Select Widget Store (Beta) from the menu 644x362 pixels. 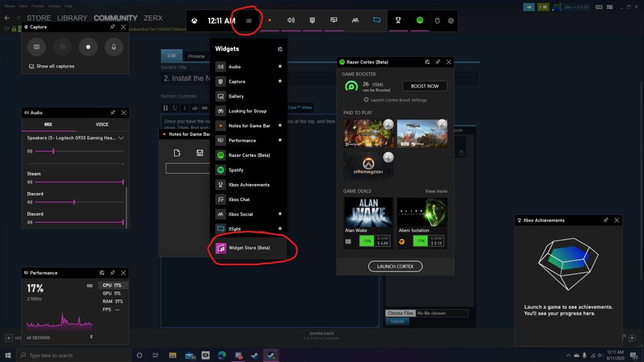coord(249,248)
